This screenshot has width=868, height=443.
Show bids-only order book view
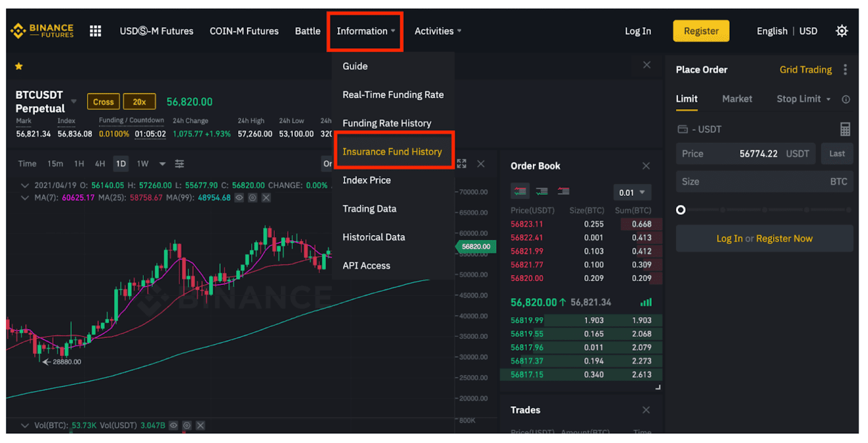click(541, 191)
